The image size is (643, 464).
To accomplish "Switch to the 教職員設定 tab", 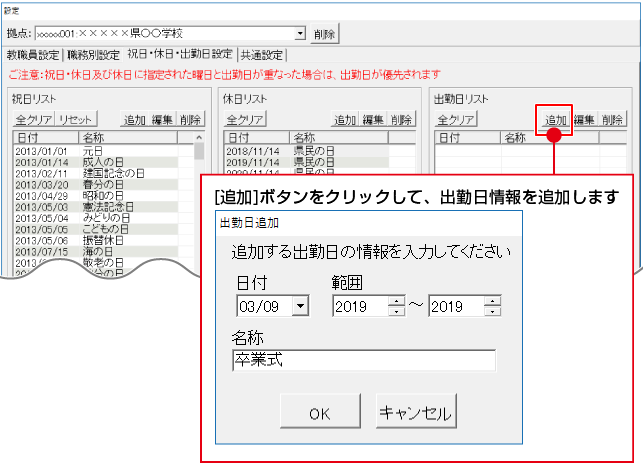I will pyautogui.click(x=34, y=55).
